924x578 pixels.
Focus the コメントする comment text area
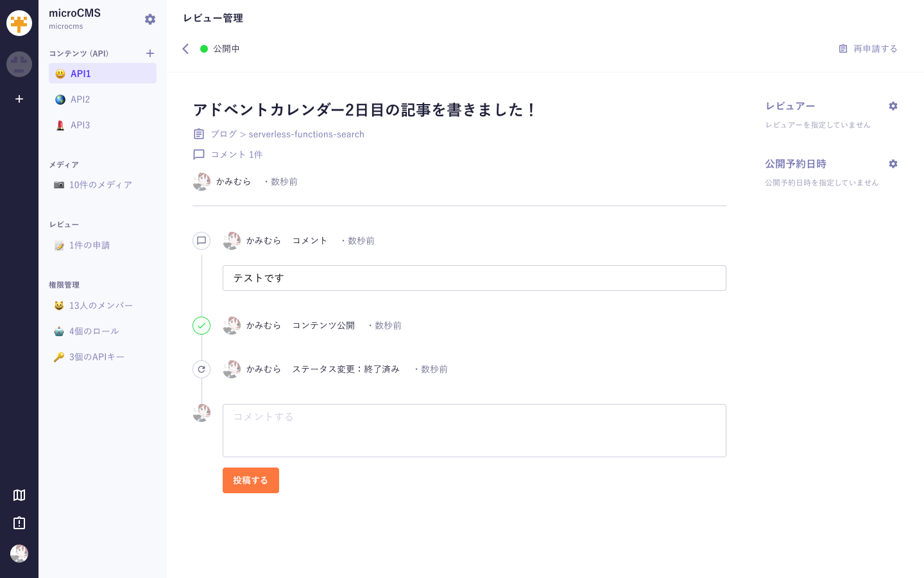point(474,430)
